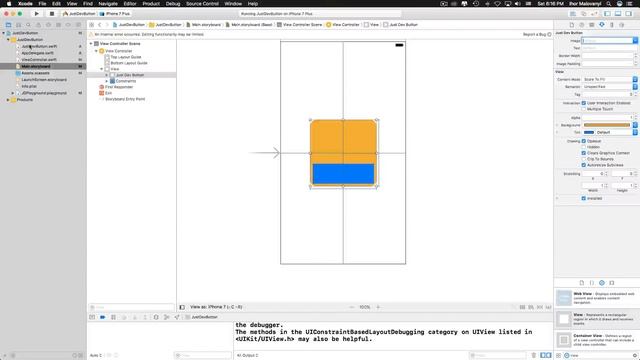Show the Attributes inspector icon
640x360 pixels.
pos(602,25)
